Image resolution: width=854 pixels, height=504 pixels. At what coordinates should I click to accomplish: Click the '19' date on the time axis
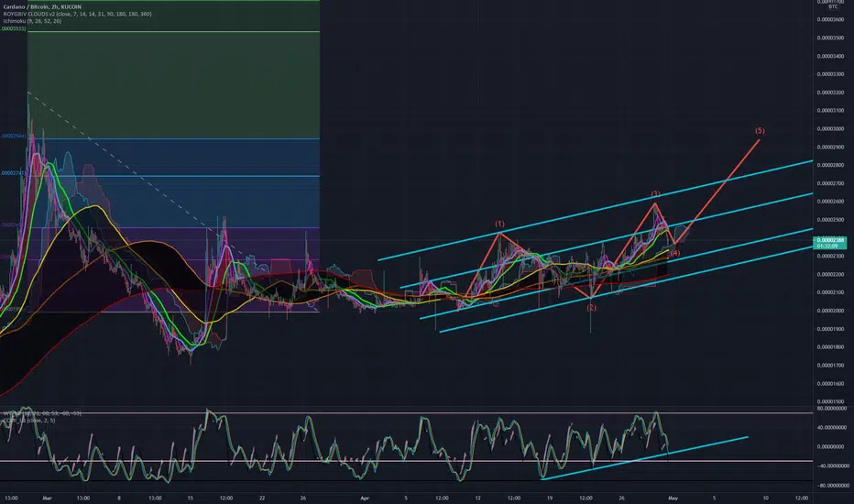pos(550,498)
